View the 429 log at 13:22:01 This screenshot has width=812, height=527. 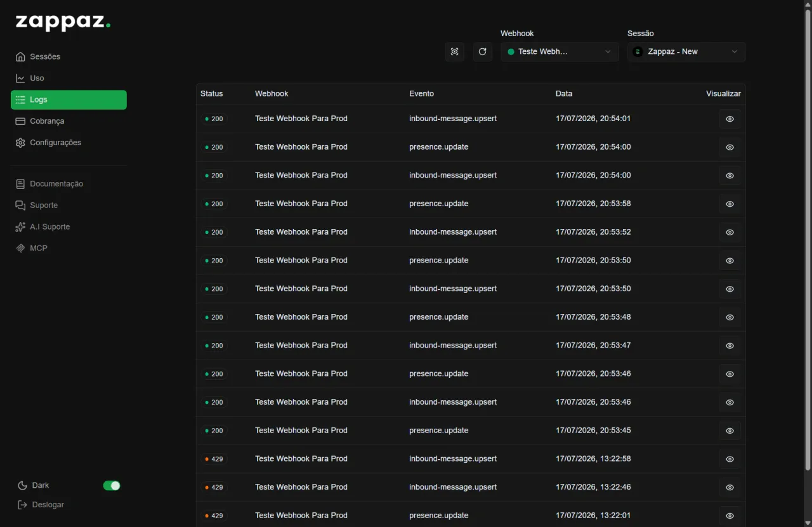(x=730, y=516)
